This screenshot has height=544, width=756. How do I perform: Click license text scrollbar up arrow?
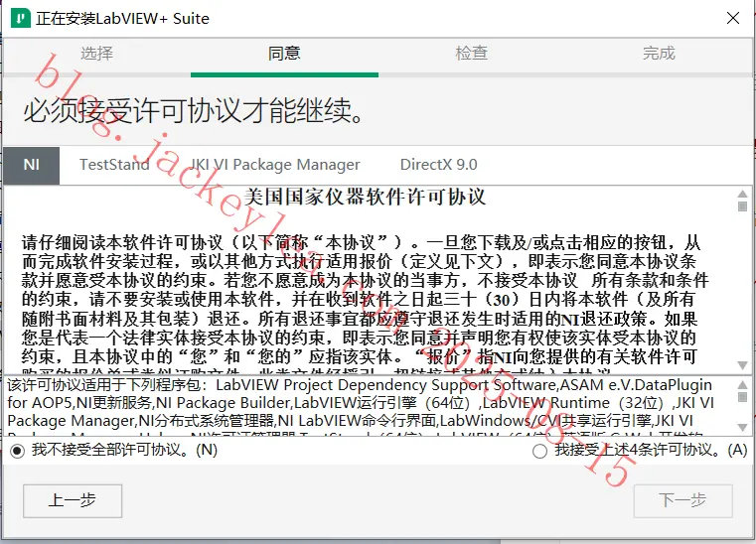742,194
